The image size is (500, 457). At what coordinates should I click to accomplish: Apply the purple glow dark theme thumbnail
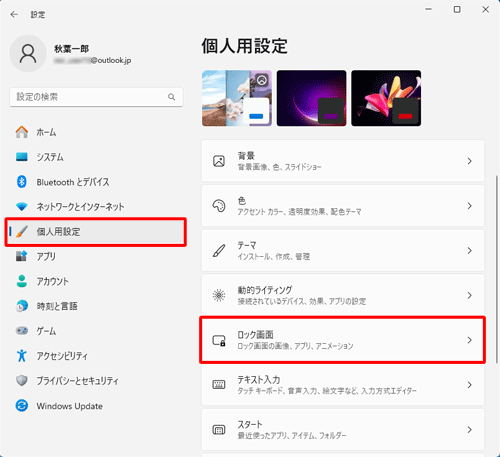tap(311, 98)
